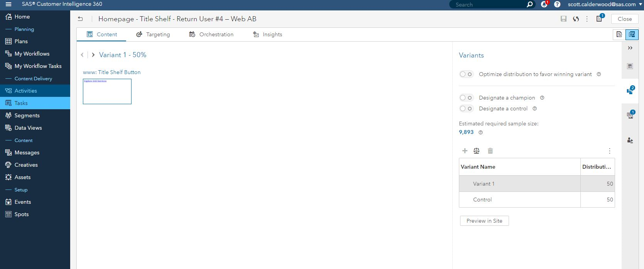This screenshot has height=269, width=644.
Task: Open Spots in the sidebar
Action: [35, 214]
